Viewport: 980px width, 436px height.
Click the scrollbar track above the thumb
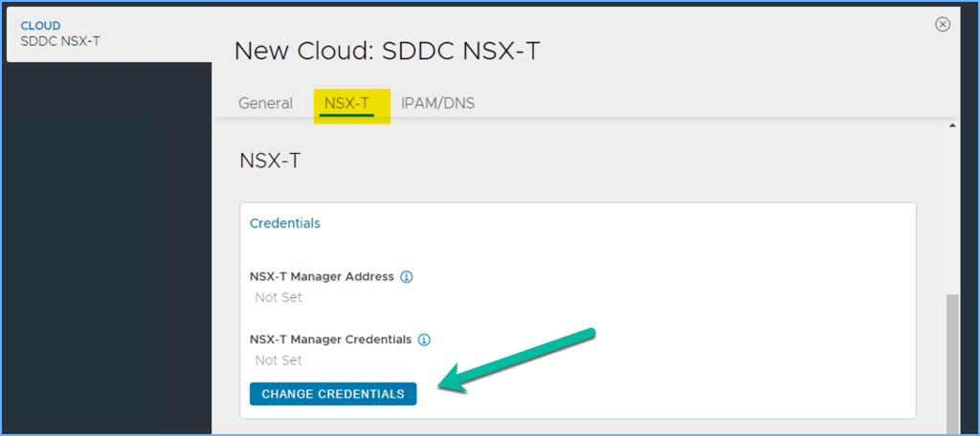951,210
